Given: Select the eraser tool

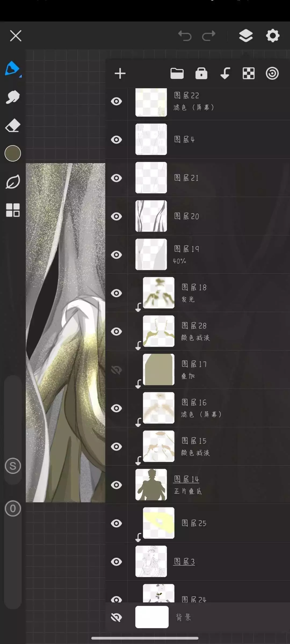Looking at the screenshot, I should [13, 126].
